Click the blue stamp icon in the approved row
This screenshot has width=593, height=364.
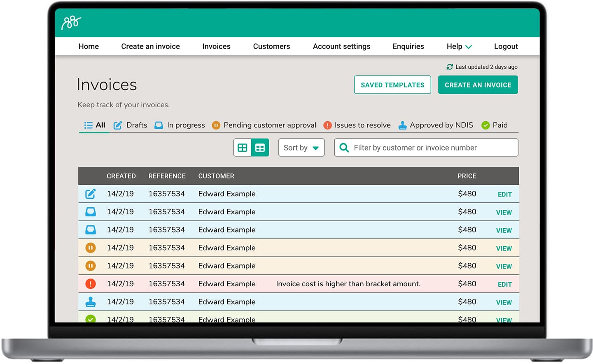point(91,302)
